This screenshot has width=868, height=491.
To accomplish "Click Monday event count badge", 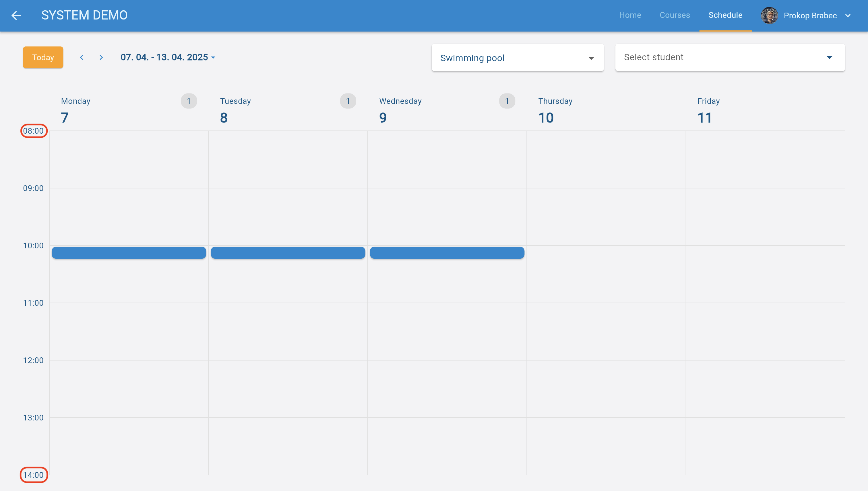I will click(x=189, y=101).
